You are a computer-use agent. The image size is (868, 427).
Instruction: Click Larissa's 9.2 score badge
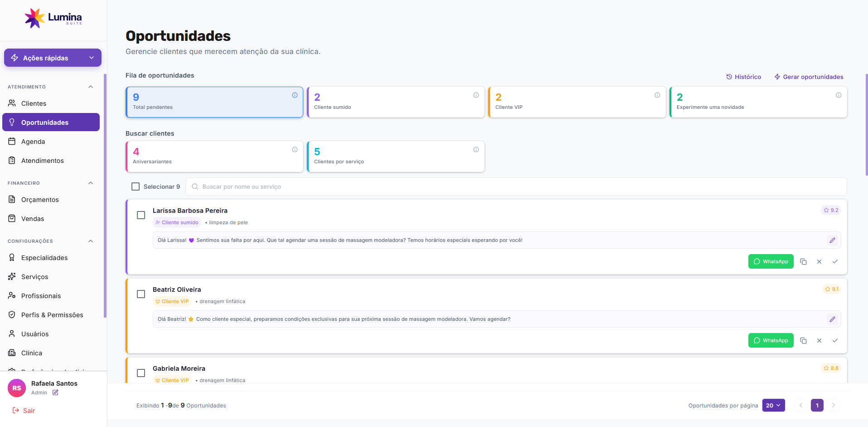click(831, 210)
